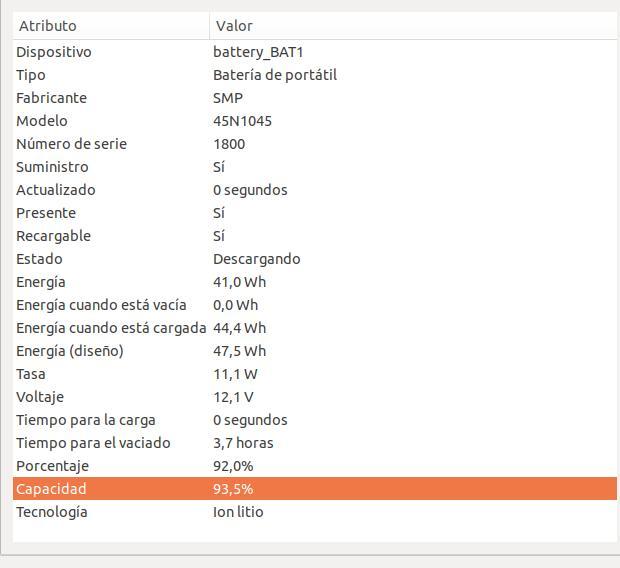Select the Estado row label
620x568 pixels.
[x=40, y=259]
